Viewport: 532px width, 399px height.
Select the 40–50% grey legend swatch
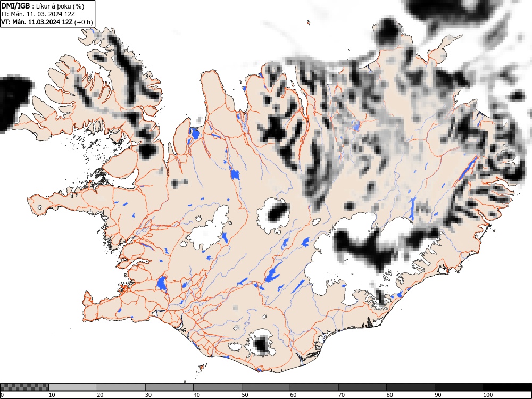[218, 387]
